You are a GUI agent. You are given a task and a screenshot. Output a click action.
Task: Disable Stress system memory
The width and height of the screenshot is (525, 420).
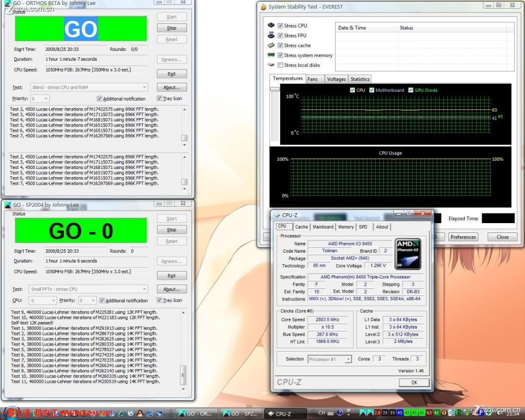(x=280, y=55)
